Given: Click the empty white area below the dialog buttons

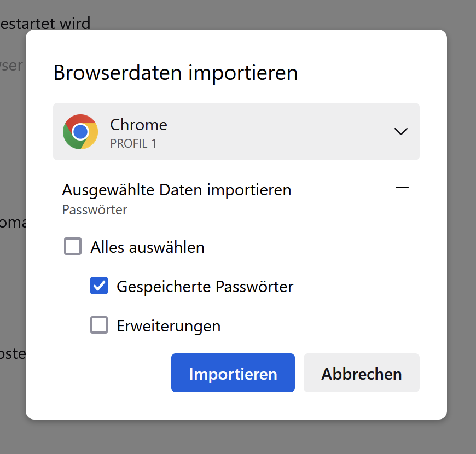Looking at the screenshot, I should pyautogui.click(x=235, y=406).
